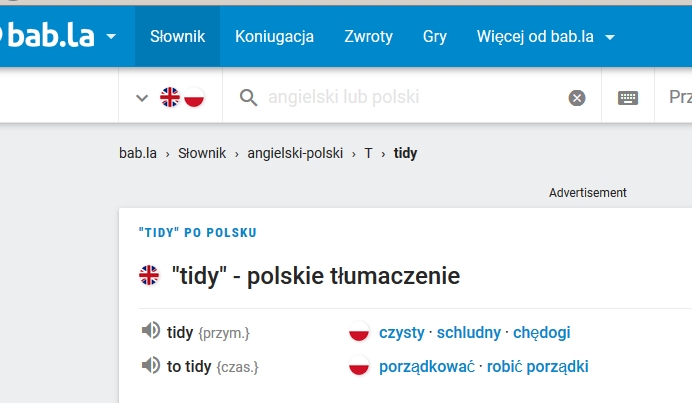Open the on-screen keyboard icon
The image size is (692, 403).
[x=628, y=97]
